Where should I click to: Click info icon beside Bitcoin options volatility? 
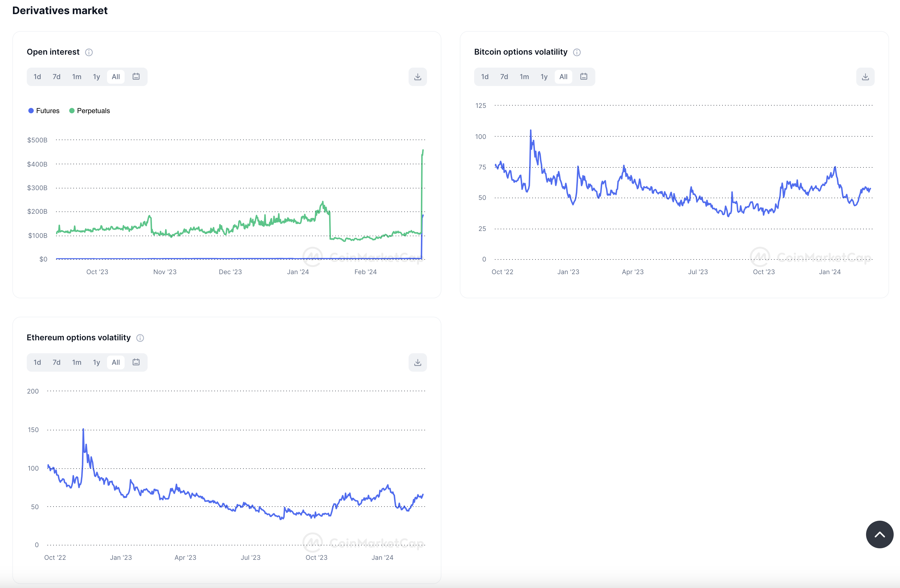coord(577,52)
